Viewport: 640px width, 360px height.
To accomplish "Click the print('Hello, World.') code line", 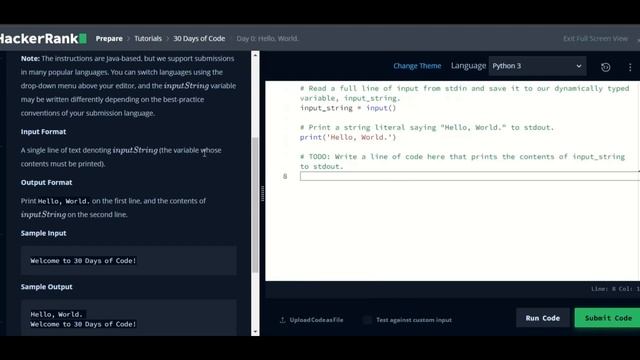I will click(x=348, y=137).
